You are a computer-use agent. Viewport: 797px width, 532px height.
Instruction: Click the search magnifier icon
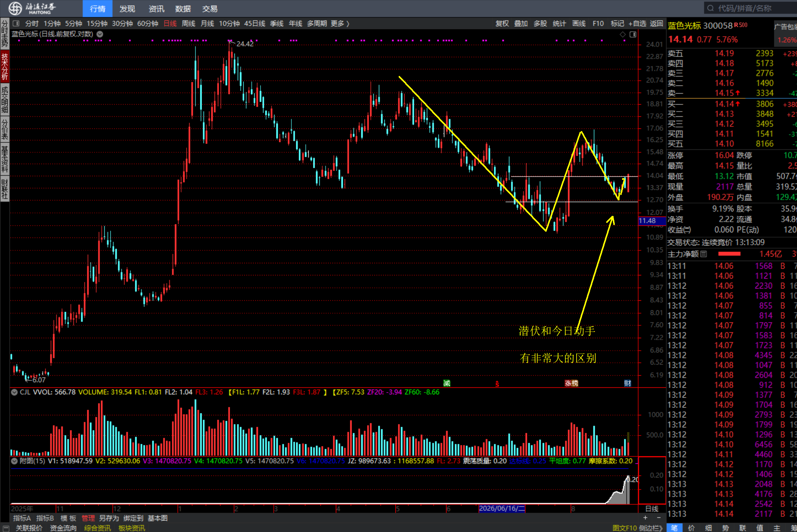pos(710,8)
